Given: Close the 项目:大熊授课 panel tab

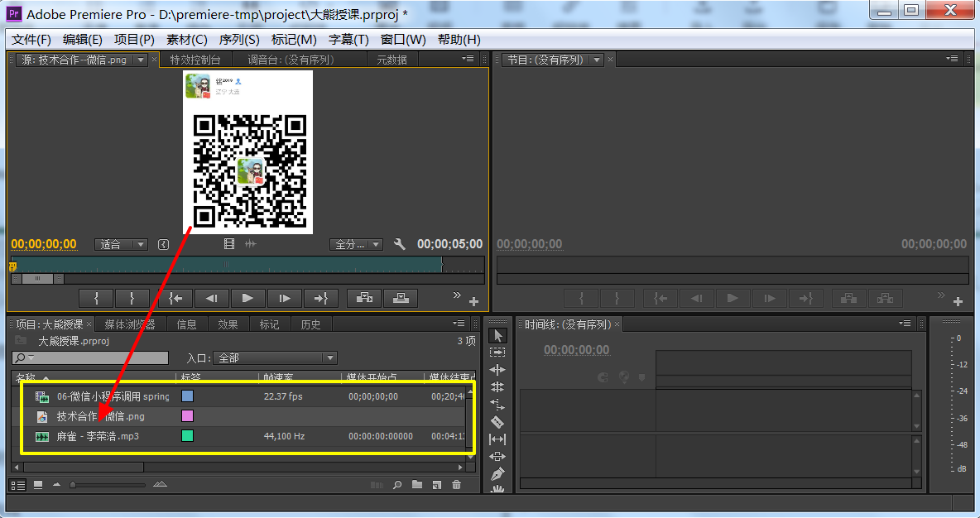Looking at the screenshot, I should (89, 324).
